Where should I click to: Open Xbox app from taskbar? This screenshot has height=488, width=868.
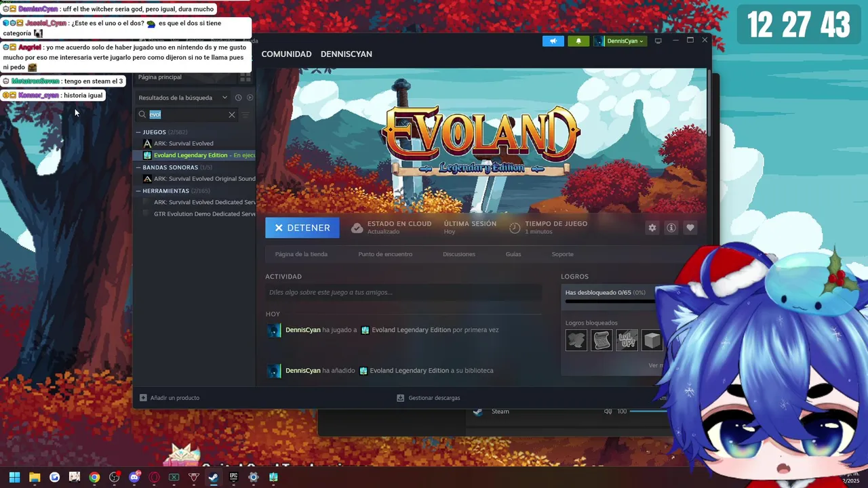[x=174, y=477]
